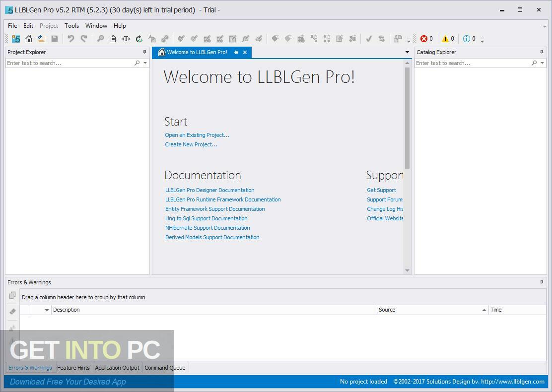The width and height of the screenshot is (552, 392).
Task: Open the File menu
Action: [12, 26]
